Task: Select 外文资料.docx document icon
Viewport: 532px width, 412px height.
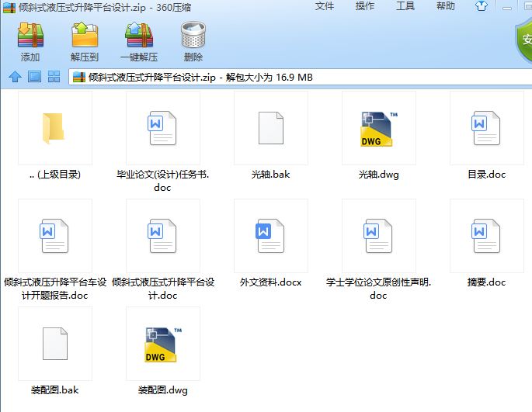Action: click(269, 236)
